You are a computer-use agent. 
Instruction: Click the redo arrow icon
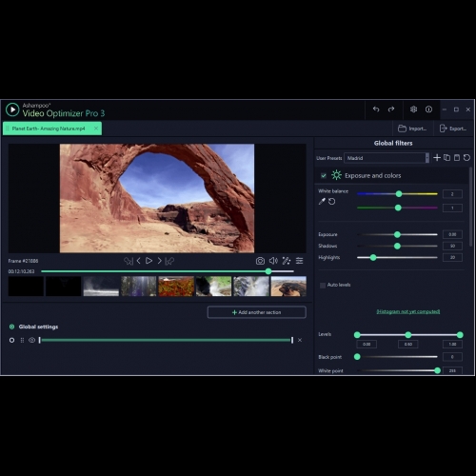(x=391, y=109)
